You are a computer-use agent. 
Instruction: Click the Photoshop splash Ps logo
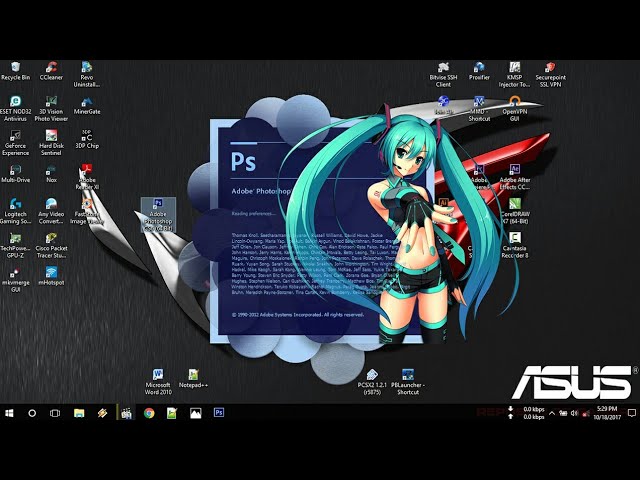point(243,161)
